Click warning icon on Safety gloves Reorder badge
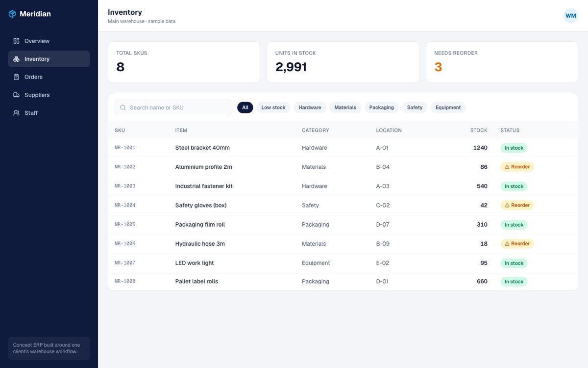The image size is (588, 368). click(507, 205)
